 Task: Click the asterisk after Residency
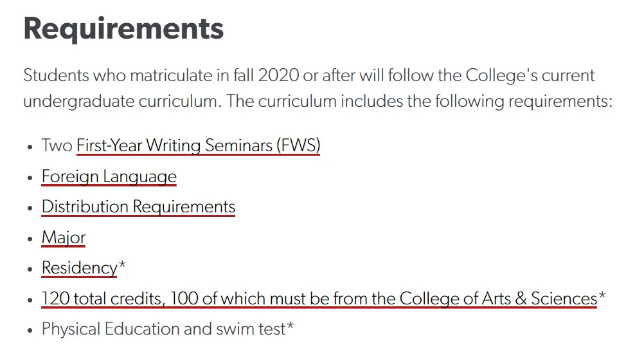[x=122, y=264]
